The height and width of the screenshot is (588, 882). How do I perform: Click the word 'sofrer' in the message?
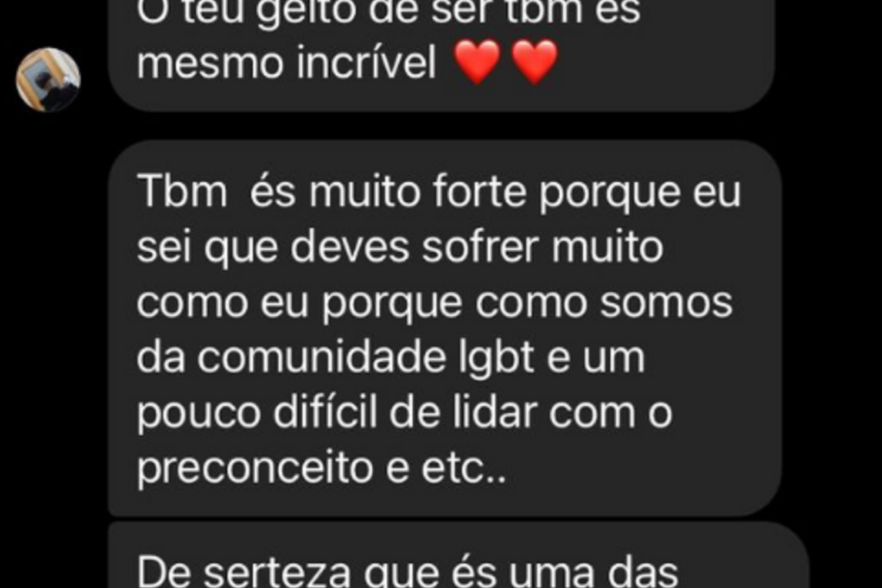coord(480,246)
